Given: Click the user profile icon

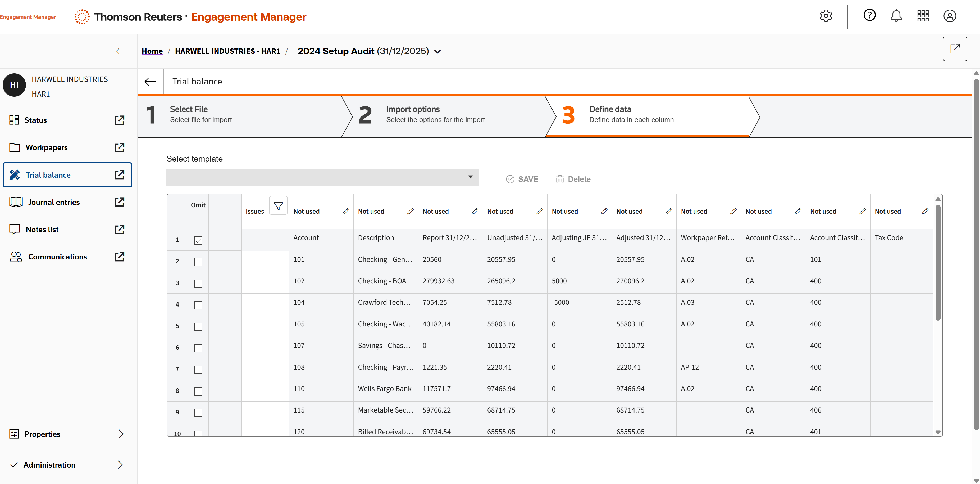Looking at the screenshot, I should click(950, 16).
